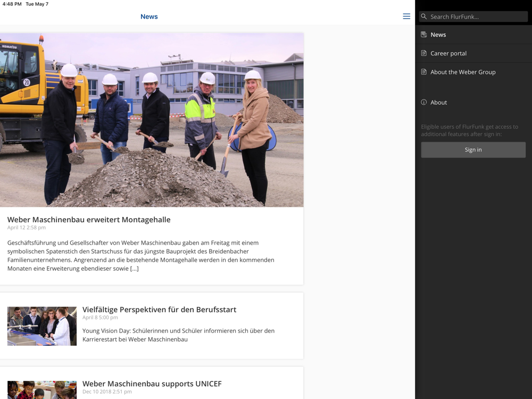This screenshot has height=399, width=532.
Task: Open the UNICEF article thumbnail image
Action: (42, 390)
